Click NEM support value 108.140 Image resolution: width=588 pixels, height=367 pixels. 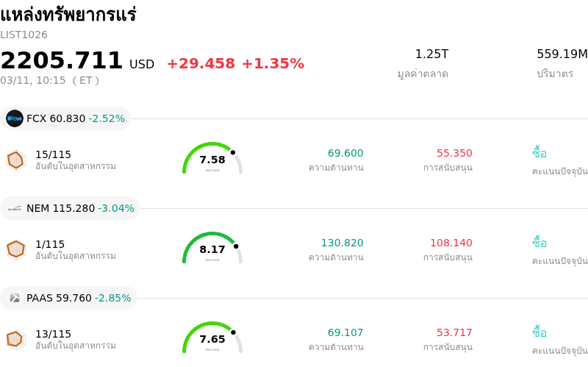coord(451,243)
